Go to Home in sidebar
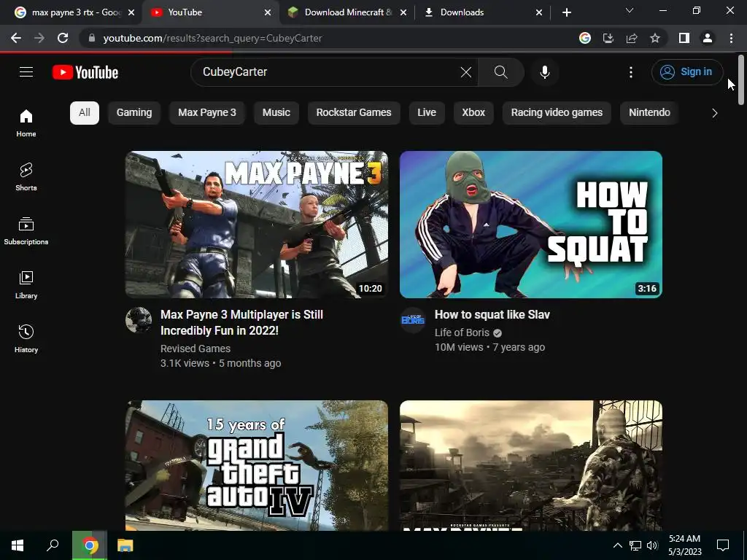 (26, 122)
